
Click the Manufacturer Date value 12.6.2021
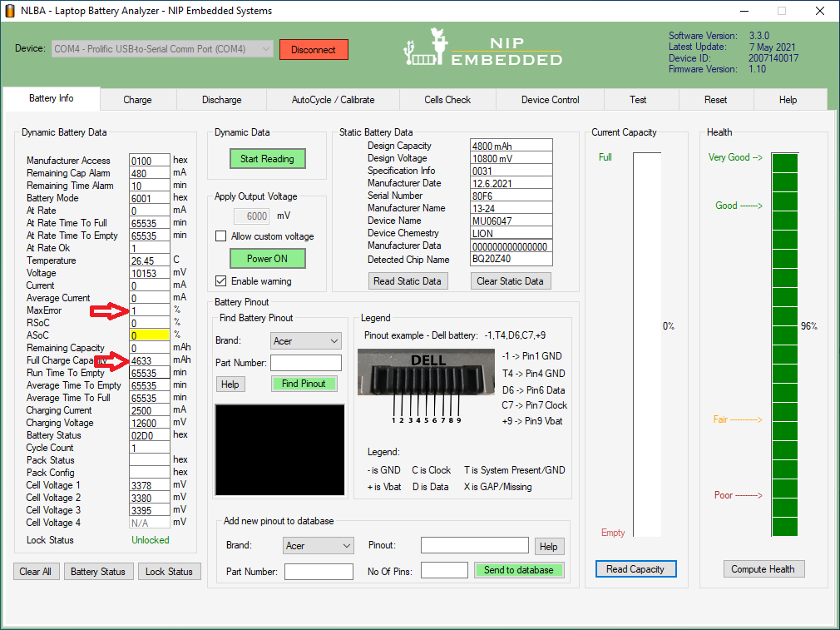511,183
